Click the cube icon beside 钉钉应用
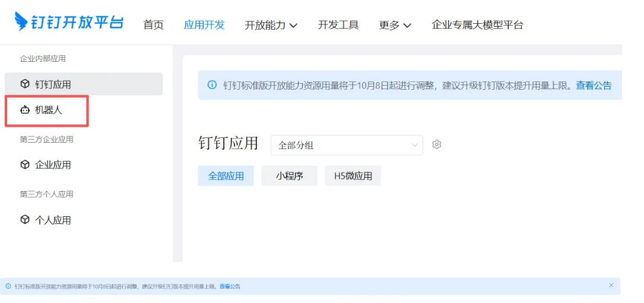Image resolution: width=644 pixels, height=303 pixels. click(x=25, y=84)
